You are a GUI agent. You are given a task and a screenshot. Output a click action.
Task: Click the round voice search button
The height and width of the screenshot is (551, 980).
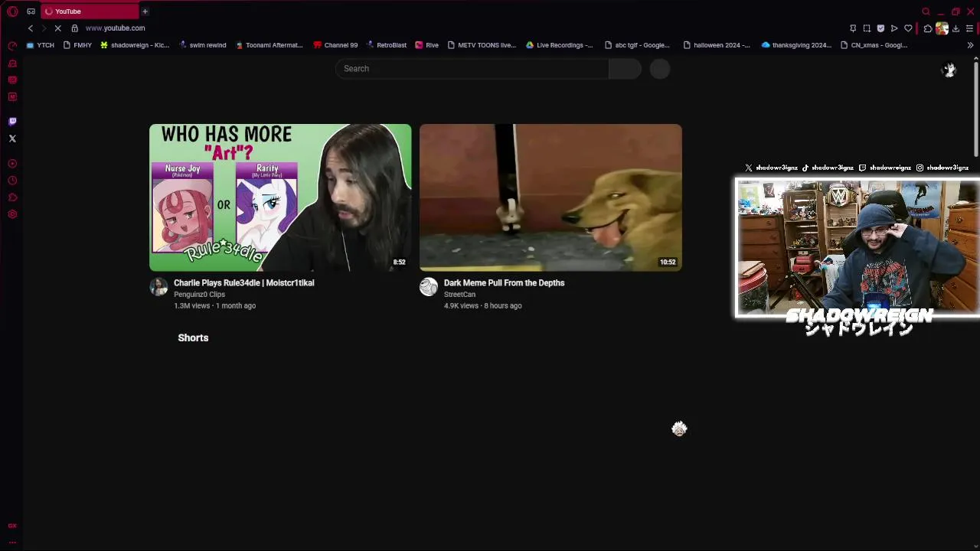pos(660,69)
